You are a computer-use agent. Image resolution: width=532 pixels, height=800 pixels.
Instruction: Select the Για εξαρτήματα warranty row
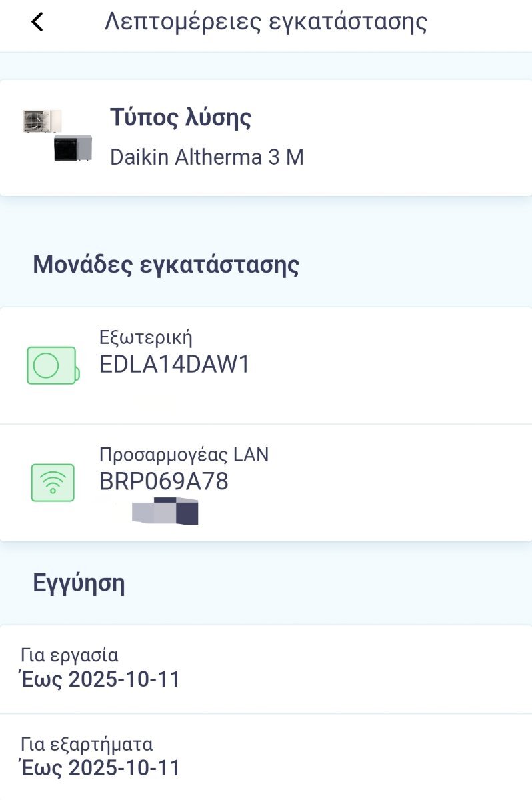tap(266, 757)
